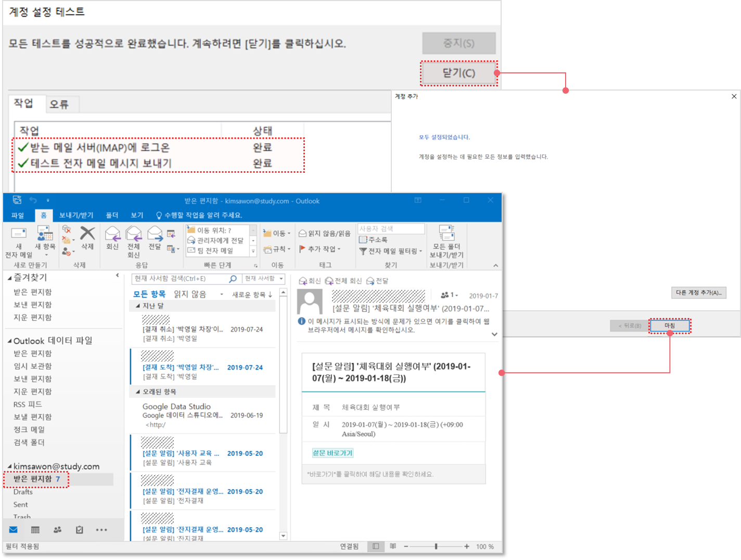This screenshot has width=741, height=560.
Task: Open the Tasks icon in navigation bar
Action: click(x=79, y=530)
